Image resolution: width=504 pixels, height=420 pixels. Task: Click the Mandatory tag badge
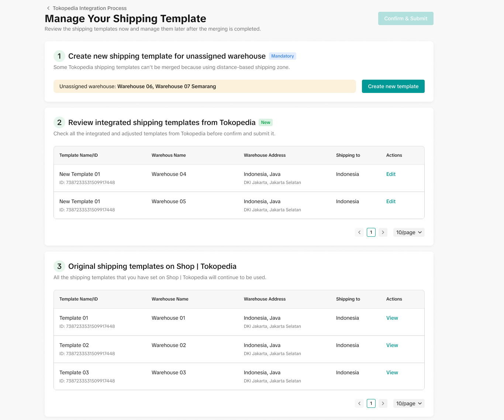coord(282,56)
